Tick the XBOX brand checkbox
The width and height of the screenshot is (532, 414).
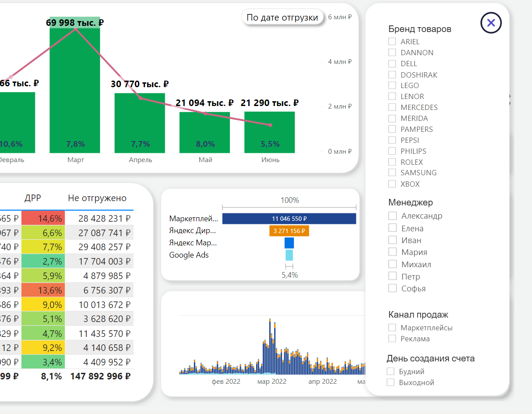[392, 184]
